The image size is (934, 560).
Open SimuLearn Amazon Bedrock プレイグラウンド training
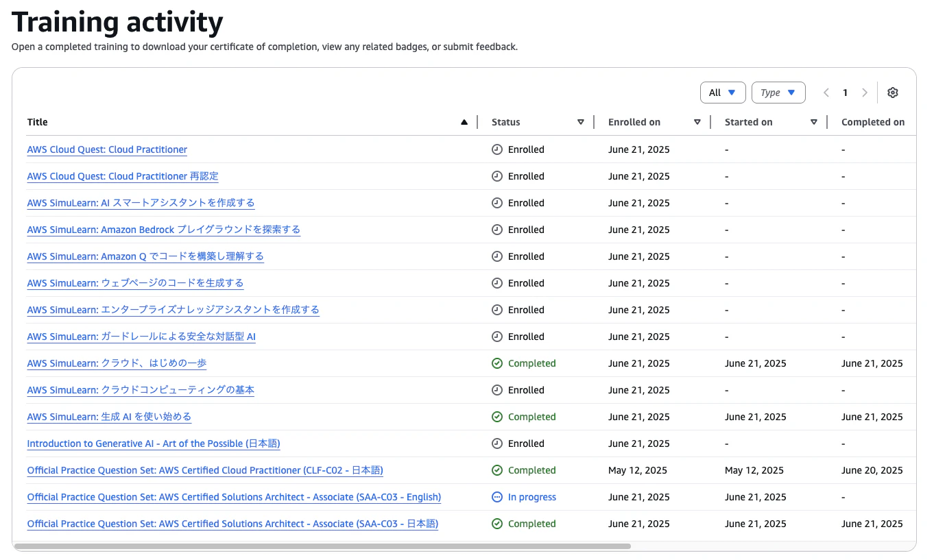tap(164, 230)
